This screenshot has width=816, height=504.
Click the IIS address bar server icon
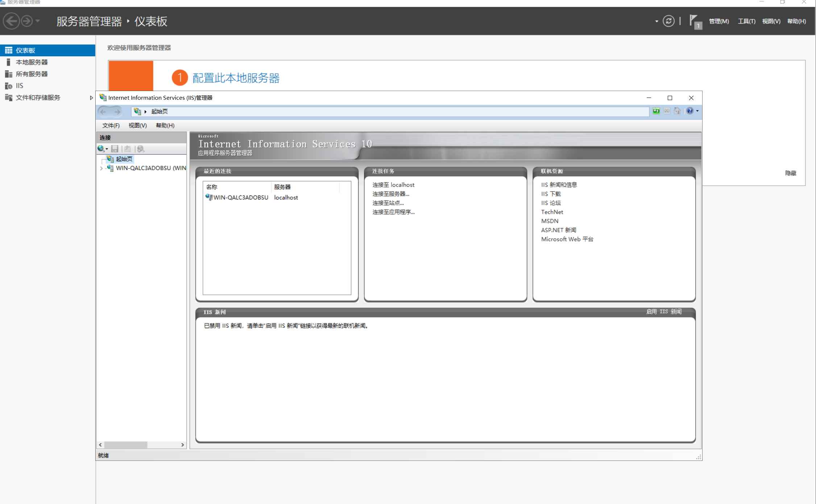pyautogui.click(x=137, y=111)
